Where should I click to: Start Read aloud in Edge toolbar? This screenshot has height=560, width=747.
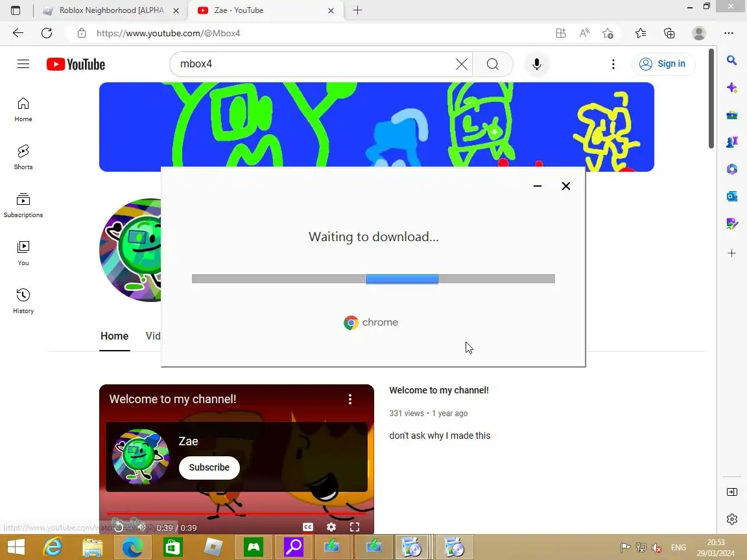pos(584,33)
